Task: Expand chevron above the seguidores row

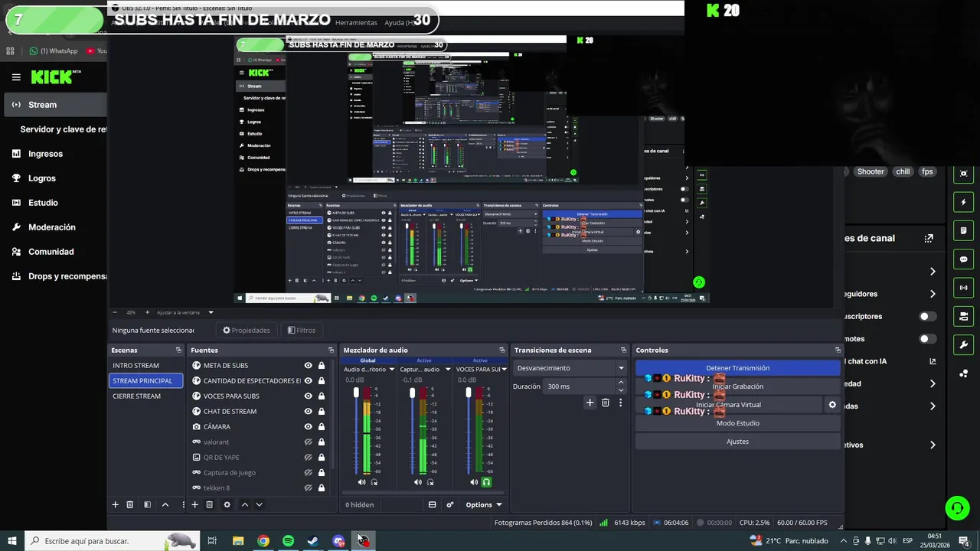Action: click(933, 272)
